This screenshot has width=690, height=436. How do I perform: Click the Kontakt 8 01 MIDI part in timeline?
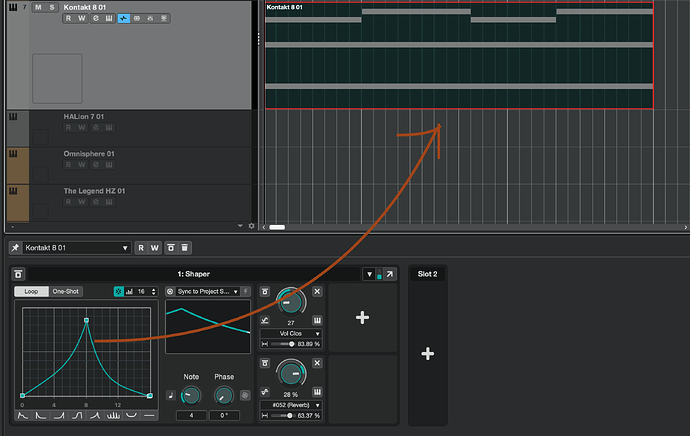pyautogui.click(x=459, y=56)
